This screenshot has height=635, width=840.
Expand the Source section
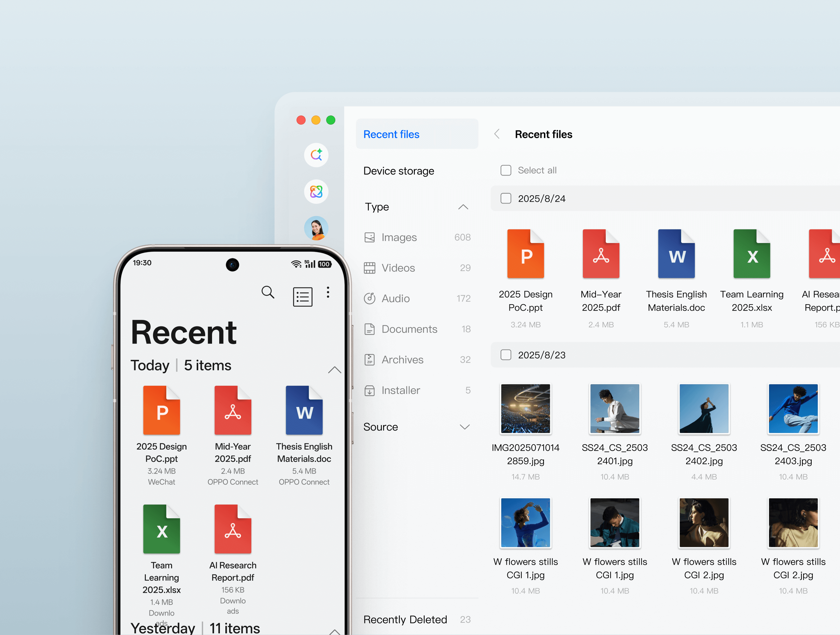pos(465,427)
